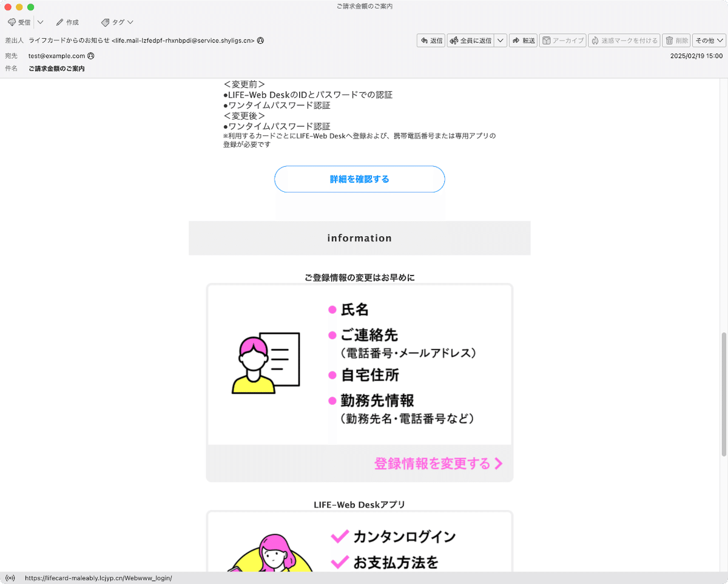
Task: Click the カンタンログイン checkmark item
Action: click(393, 537)
